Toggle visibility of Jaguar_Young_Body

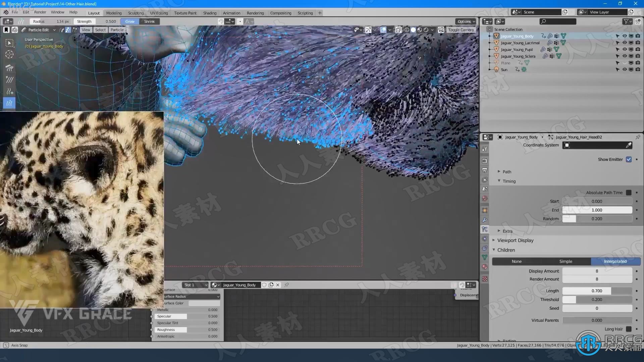(x=624, y=36)
